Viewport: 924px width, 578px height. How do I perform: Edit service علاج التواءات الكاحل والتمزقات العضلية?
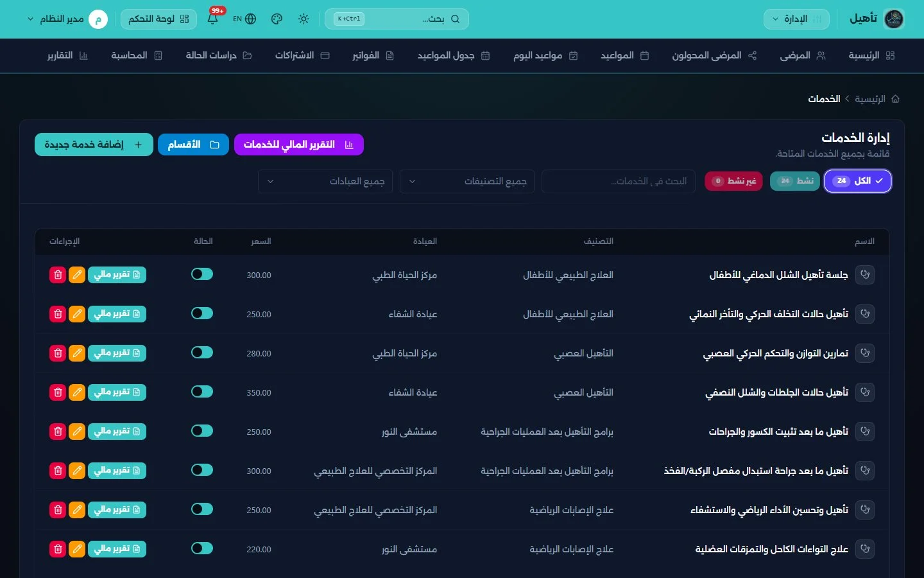[x=77, y=549]
